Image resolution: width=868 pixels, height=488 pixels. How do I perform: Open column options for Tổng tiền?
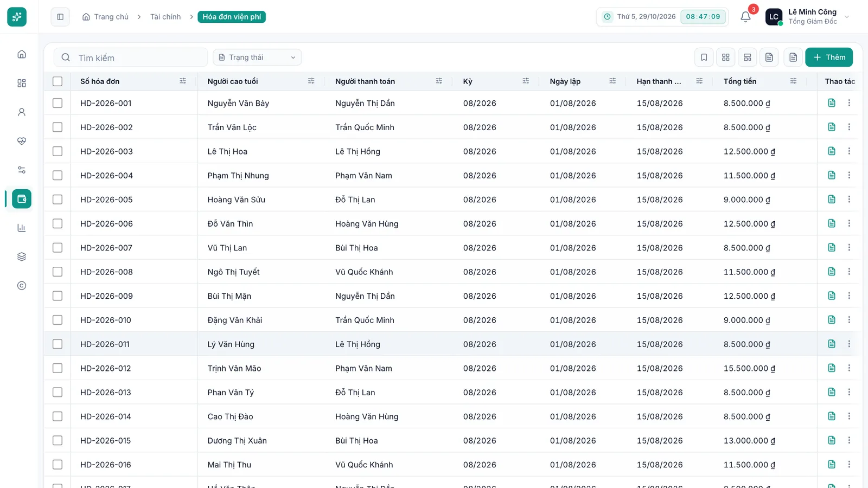pyautogui.click(x=793, y=81)
